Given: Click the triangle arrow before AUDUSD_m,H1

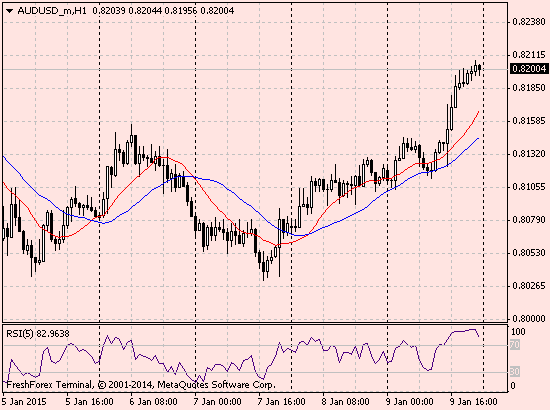Looking at the screenshot, I should [x=9, y=11].
